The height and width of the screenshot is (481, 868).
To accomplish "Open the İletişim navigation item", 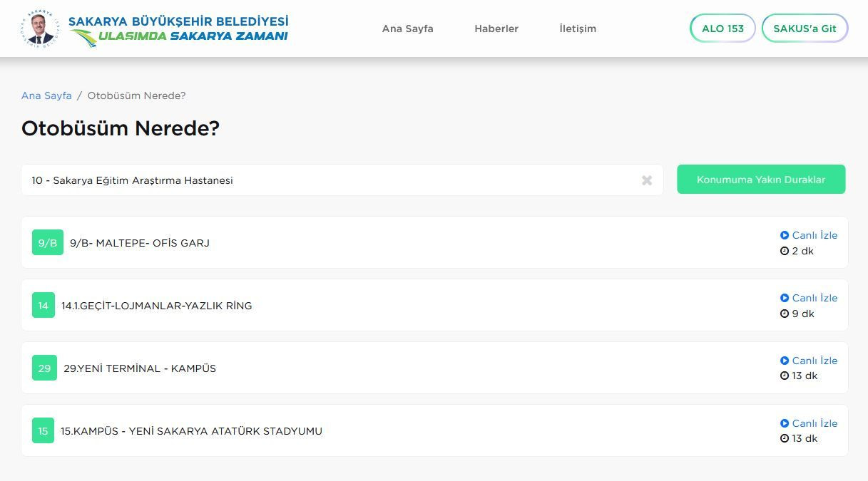I will pos(577,29).
